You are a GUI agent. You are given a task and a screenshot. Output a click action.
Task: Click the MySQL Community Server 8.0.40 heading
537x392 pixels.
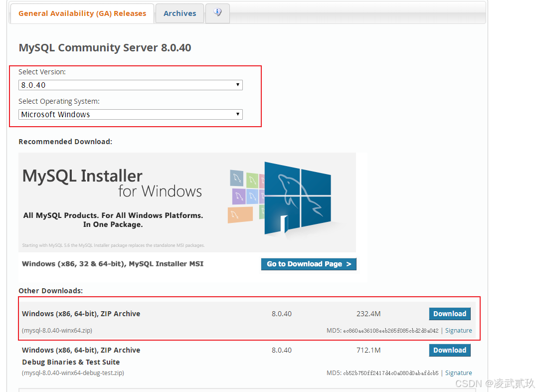point(105,48)
